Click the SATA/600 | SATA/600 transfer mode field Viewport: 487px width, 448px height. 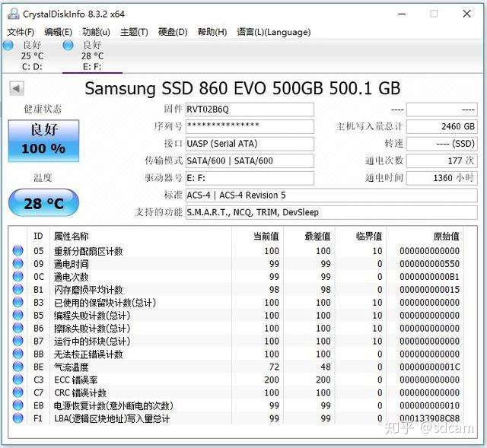[x=250, y=160]
